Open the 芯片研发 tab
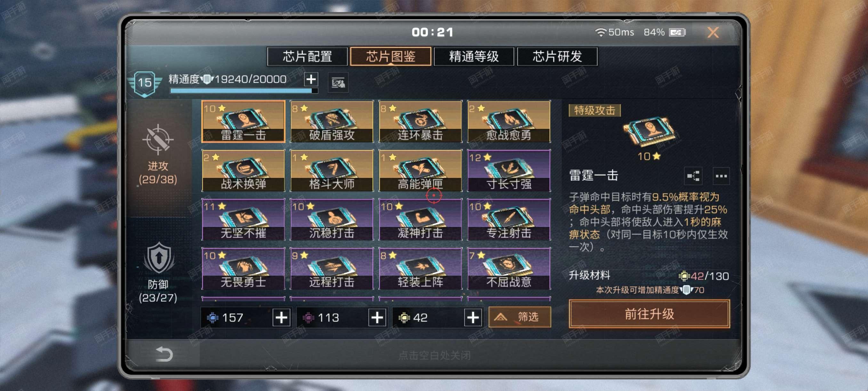The height and width of the screenshot is (391, 868). pyautogui.click(x=557, y=56)
